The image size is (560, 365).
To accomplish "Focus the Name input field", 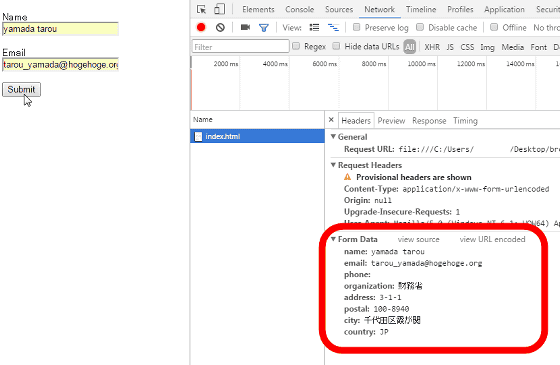I will click(x=60, y=29).
